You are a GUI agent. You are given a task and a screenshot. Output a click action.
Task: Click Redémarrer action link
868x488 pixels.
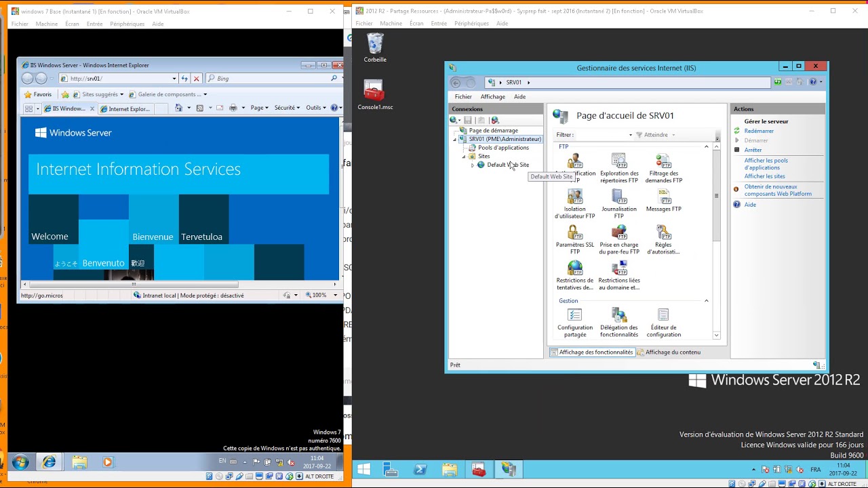(x=759, y=131)
